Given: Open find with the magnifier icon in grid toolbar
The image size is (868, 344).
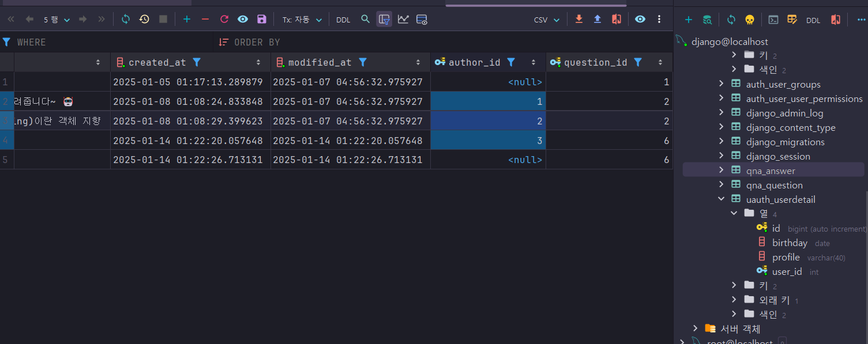Looking at the screenshot, I should point(365,20).
